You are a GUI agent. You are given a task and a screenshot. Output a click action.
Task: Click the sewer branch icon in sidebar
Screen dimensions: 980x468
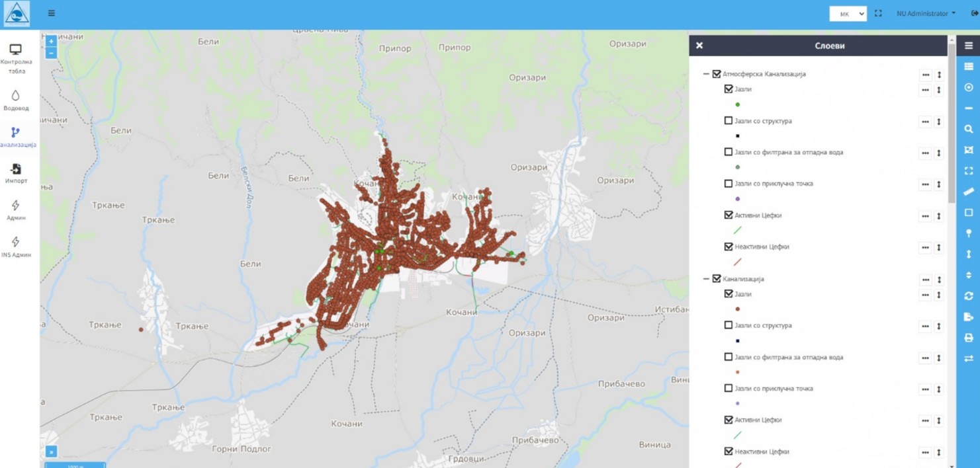click(16, 132)
